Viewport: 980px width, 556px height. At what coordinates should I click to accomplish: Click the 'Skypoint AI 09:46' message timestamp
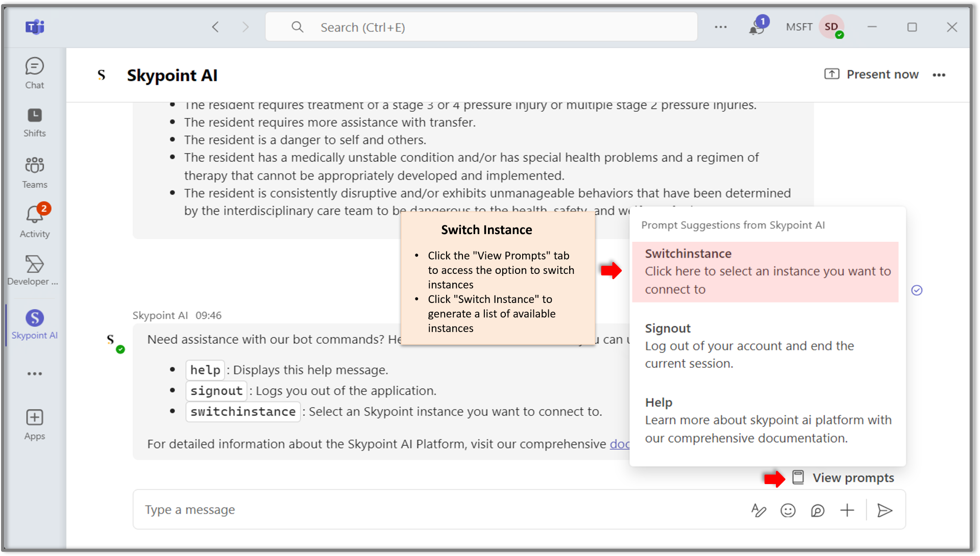(177, 315)
